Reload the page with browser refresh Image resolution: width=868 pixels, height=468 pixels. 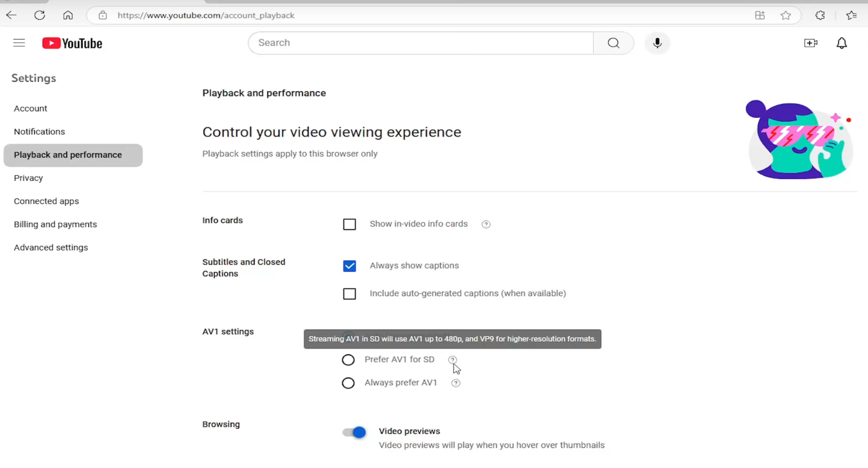(x=40, y=15)
